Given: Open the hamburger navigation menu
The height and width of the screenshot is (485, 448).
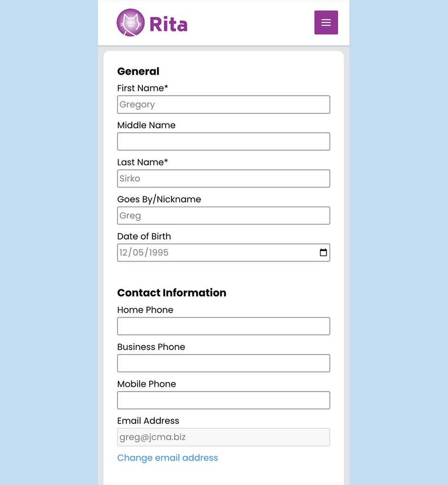Looking at the screenshot, I should tap(326, 23).
